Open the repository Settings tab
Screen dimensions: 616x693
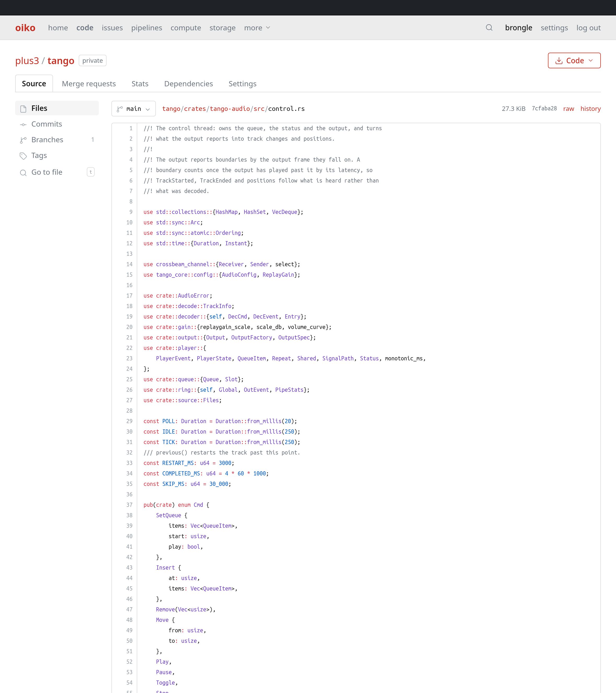click(x=242, y=83)
